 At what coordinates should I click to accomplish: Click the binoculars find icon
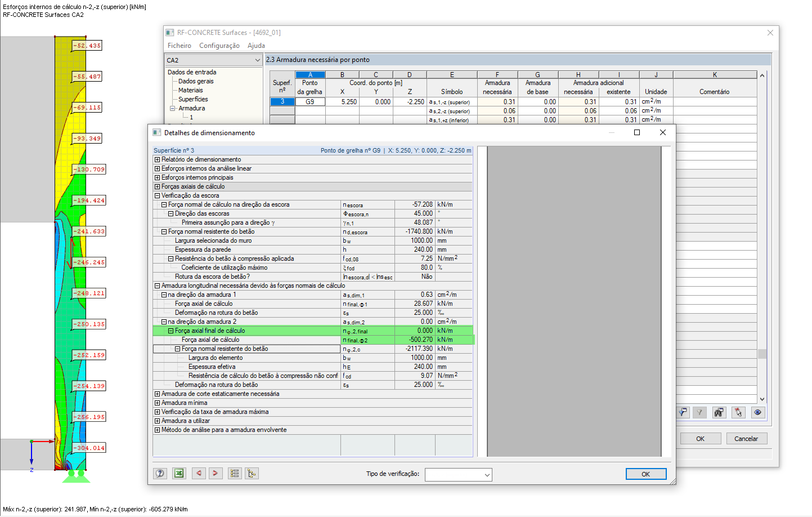[x=719, y=413]
